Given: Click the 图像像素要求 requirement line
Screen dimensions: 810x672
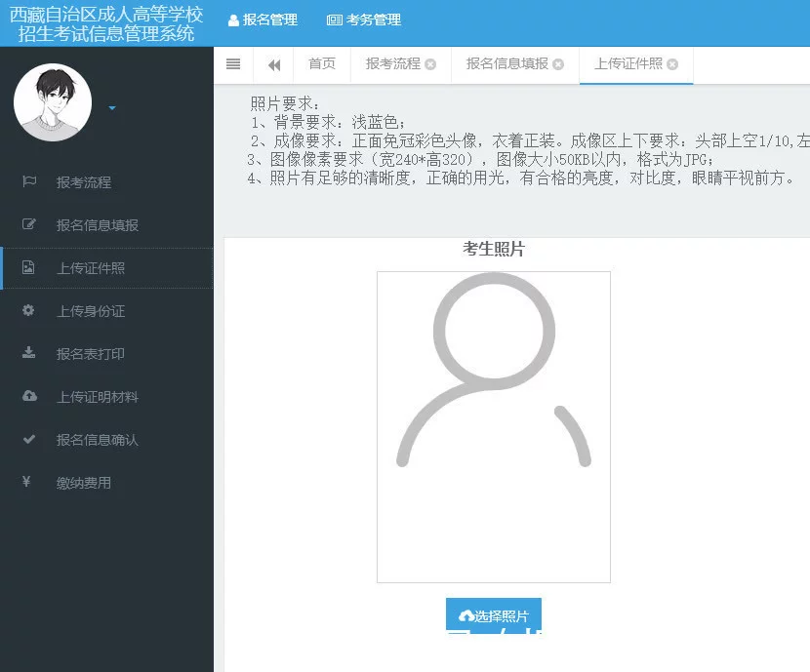Looking at the screenshot, I should click(x=480, y=160).
